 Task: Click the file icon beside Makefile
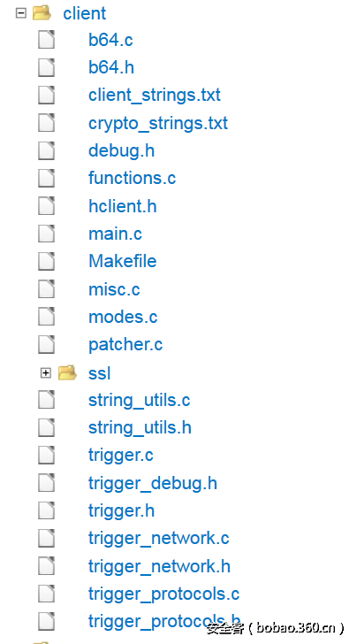click(x=46, y=261)
